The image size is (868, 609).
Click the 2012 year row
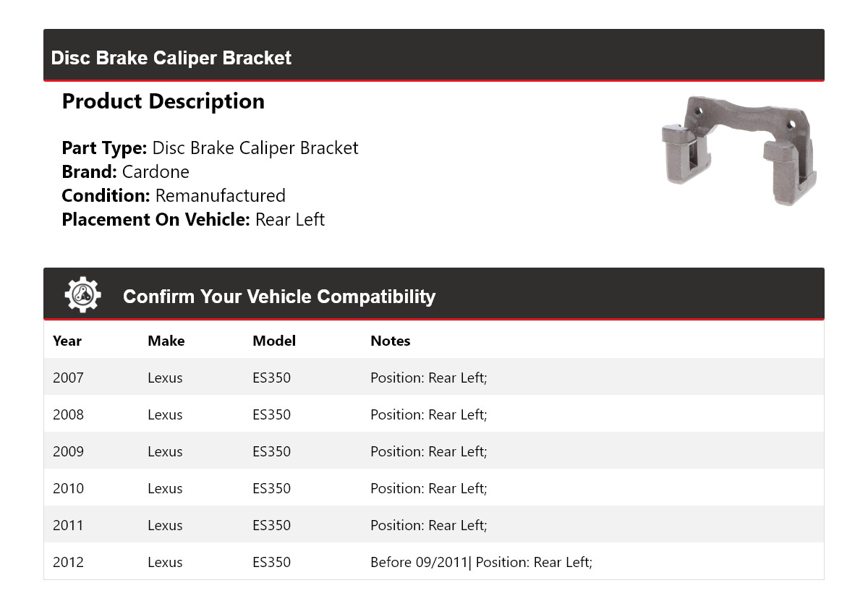(x=68, y=562)
